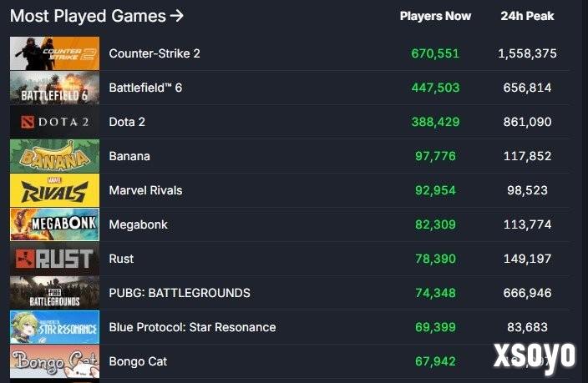Screen dimensions: 588x383
Task: Click the Battlefield 6 capsule image
Action: 54,88
